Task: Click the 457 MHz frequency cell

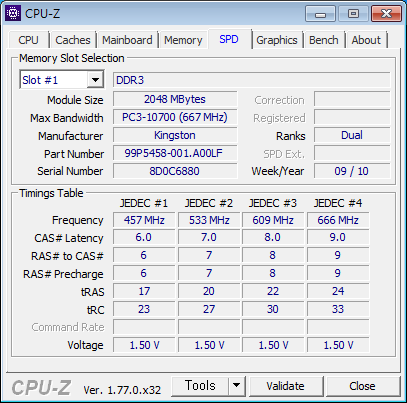Action: coord(144,220)
